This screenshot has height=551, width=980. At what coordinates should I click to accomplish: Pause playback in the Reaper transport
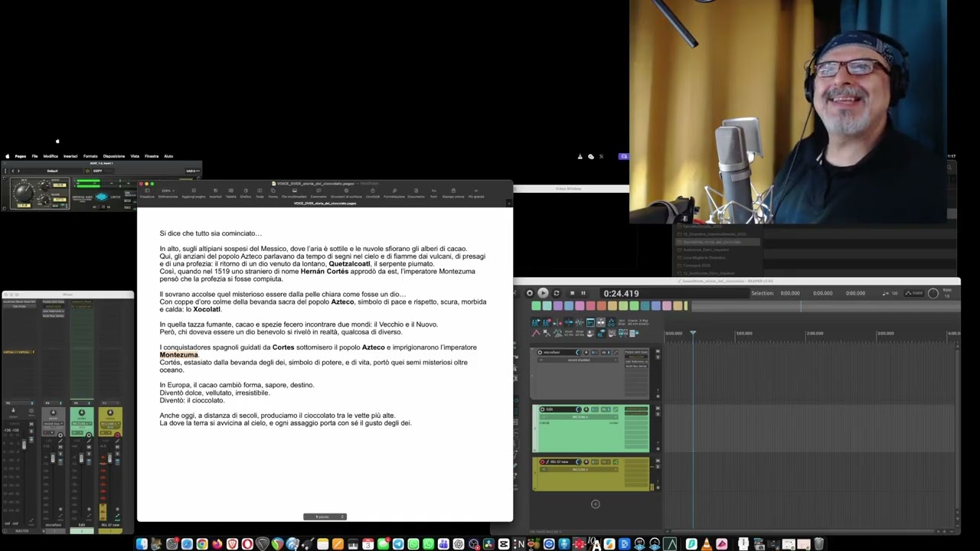tap(583, 293)
